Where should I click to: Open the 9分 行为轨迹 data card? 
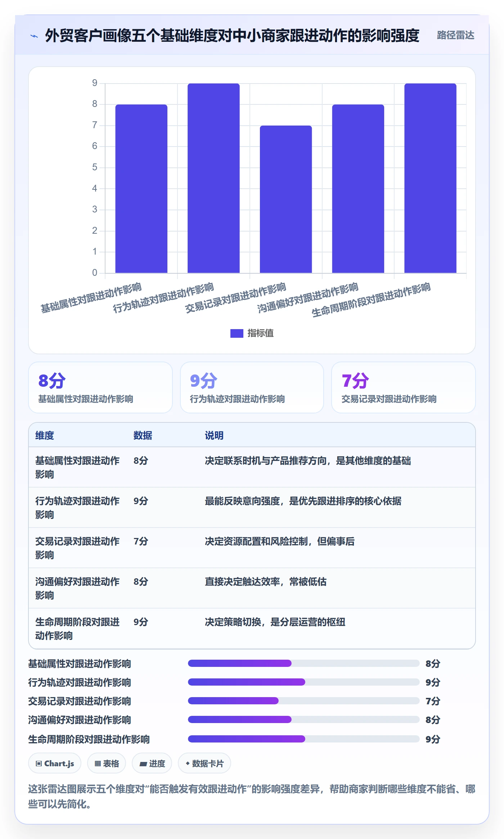click(252, 387)
